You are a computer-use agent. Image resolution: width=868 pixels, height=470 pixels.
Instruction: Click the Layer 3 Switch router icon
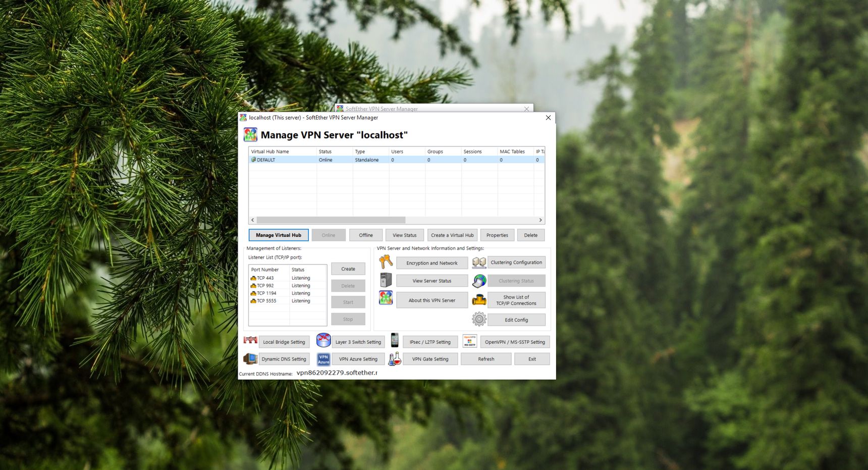pos(323,340)
